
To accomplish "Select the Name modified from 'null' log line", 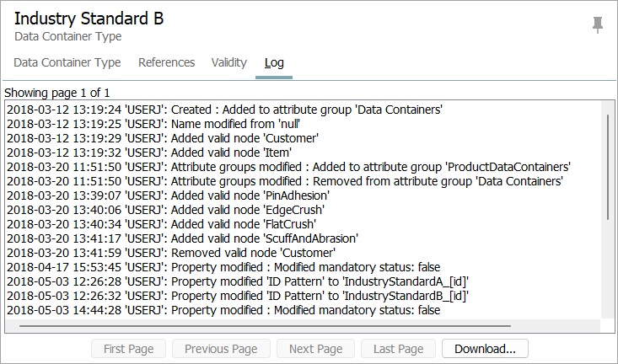I will tap(153, 124).
